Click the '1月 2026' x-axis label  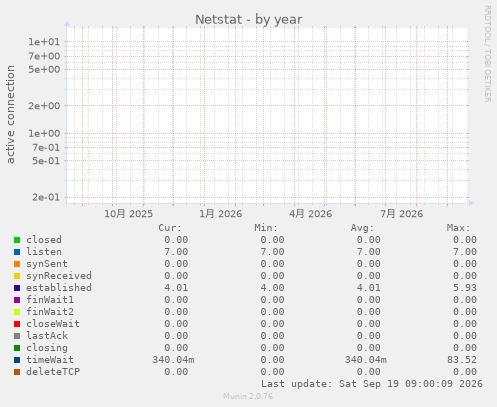(x=221, y=214)
